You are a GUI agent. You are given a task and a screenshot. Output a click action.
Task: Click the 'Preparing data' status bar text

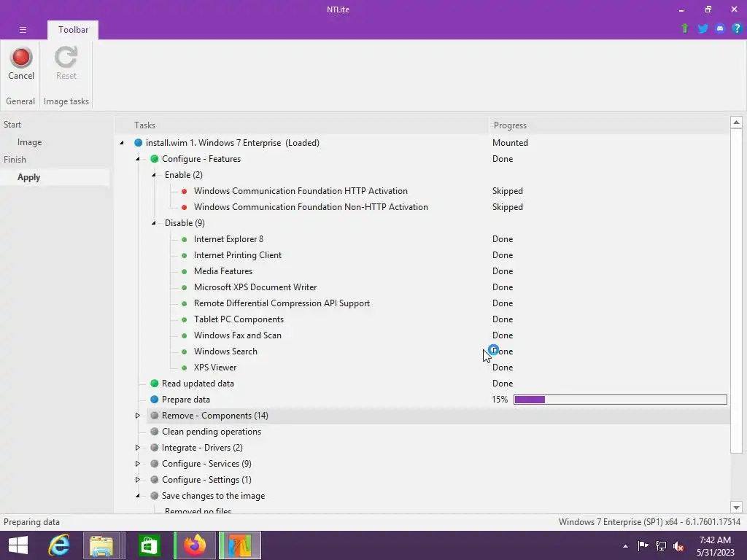pos(31,522)
